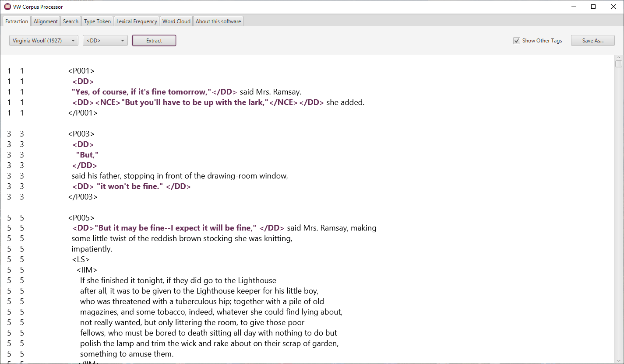Click the line "who was threatened with a tuberculous hip"
Screen dimensions: 624x364
[x=202, y=302]
